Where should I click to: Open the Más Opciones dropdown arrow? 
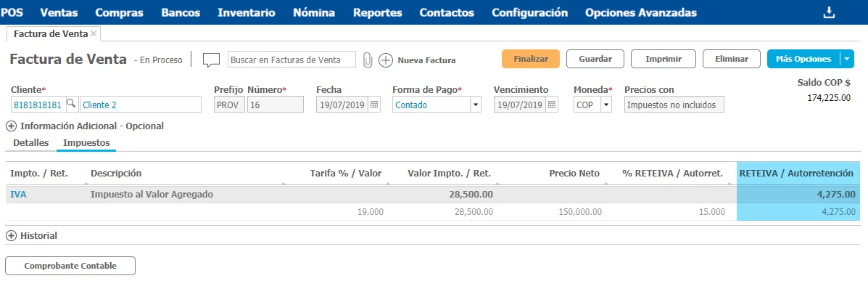coord(848,59)
